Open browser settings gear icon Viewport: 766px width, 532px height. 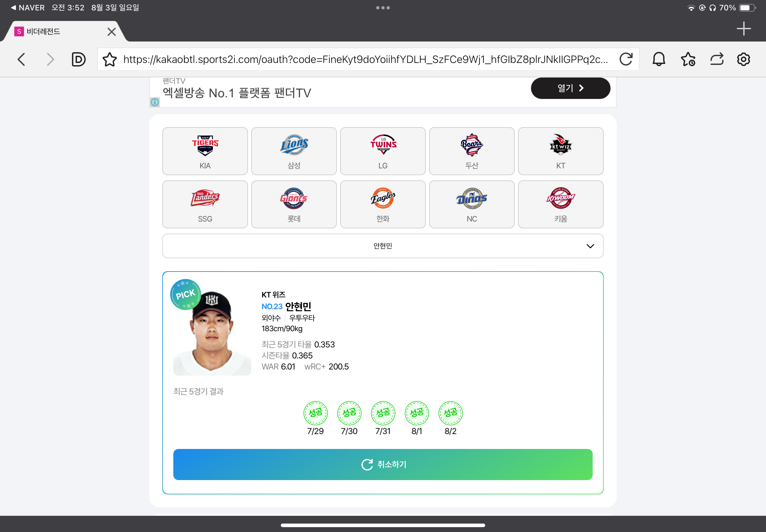(x=743, y=59)
